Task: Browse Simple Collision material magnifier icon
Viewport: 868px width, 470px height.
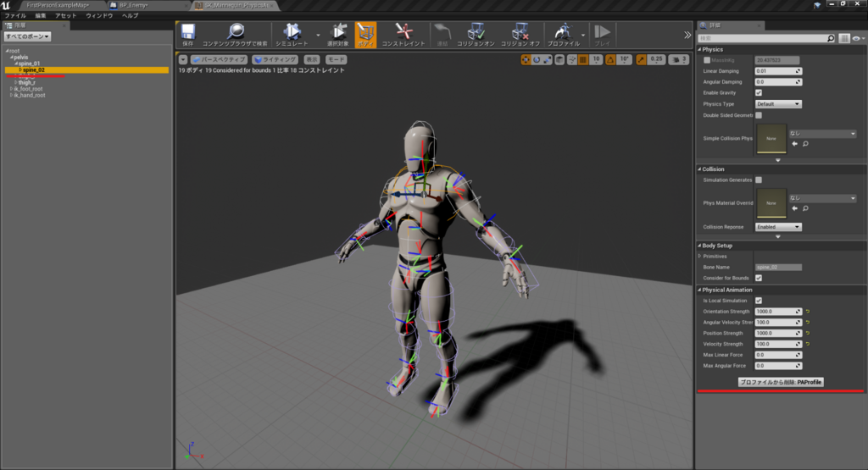Action: click(x=805, y=144)
